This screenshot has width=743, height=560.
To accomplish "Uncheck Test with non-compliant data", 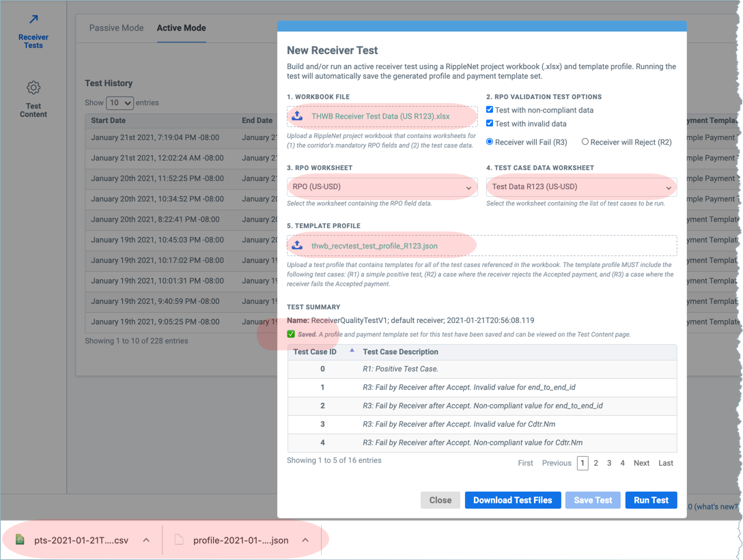I will click(488, 109).
